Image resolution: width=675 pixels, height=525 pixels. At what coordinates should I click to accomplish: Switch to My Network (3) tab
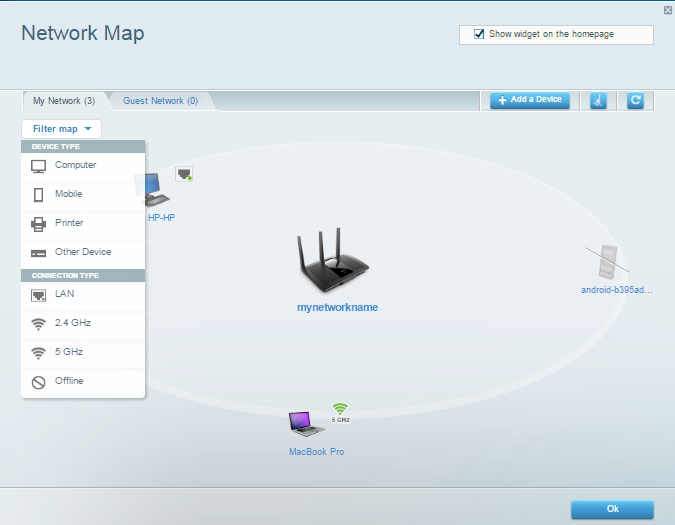click(64, 101)
